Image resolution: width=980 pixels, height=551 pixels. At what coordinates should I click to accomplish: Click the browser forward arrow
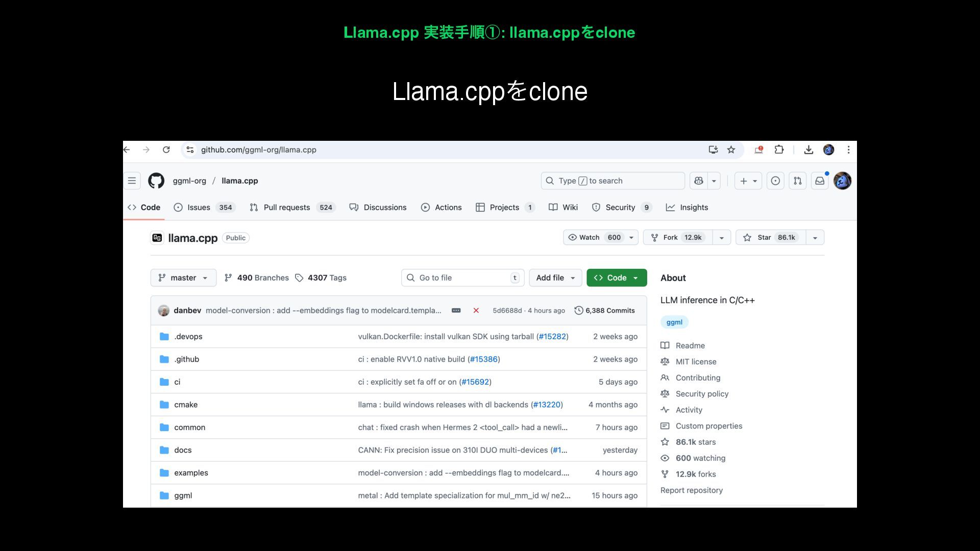146,149
